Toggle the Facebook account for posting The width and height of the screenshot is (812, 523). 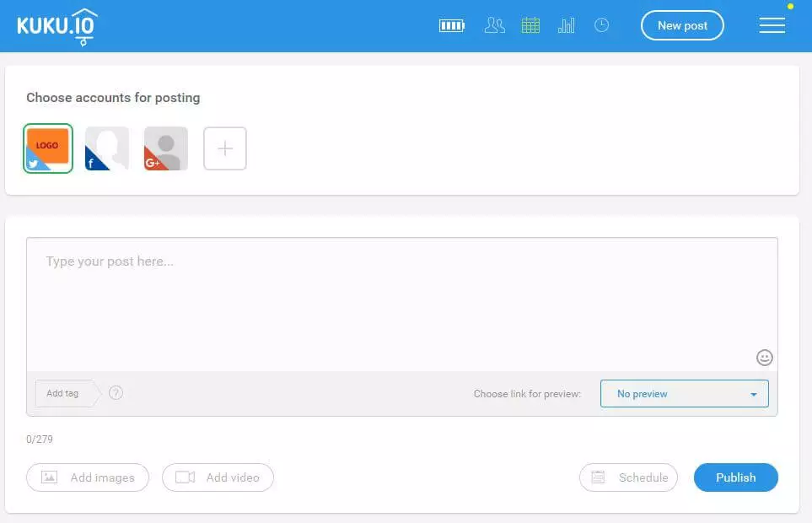[x=107, y=148]
